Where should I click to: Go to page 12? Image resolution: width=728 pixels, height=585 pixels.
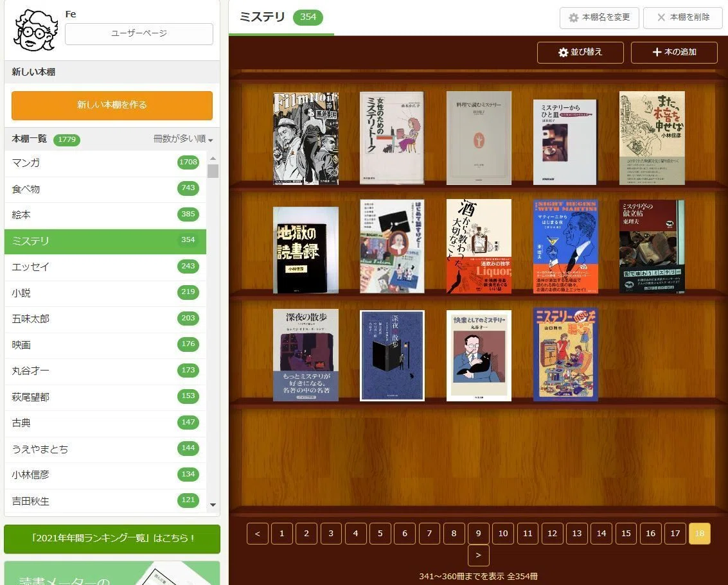[x=553, y=534]
